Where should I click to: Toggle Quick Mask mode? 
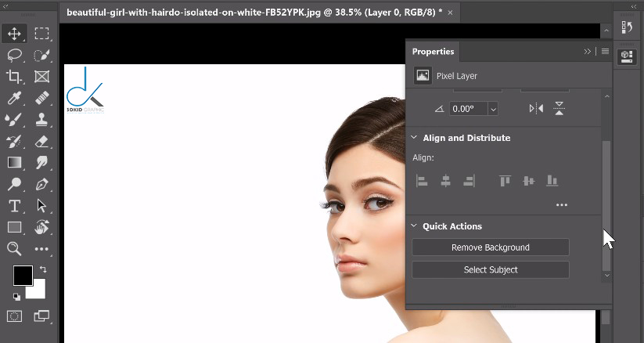(14, 316)
